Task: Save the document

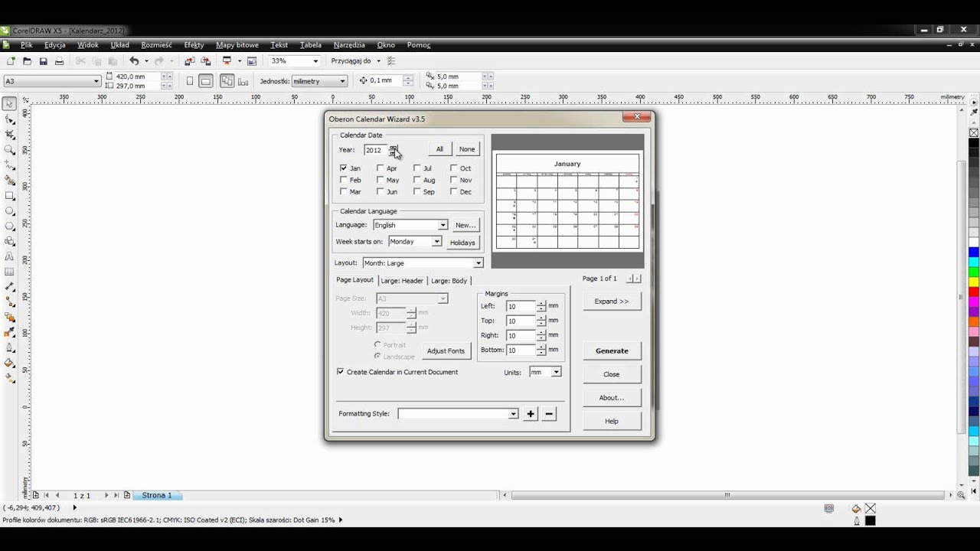Action: pyautogui.click(x=43, y=61)
